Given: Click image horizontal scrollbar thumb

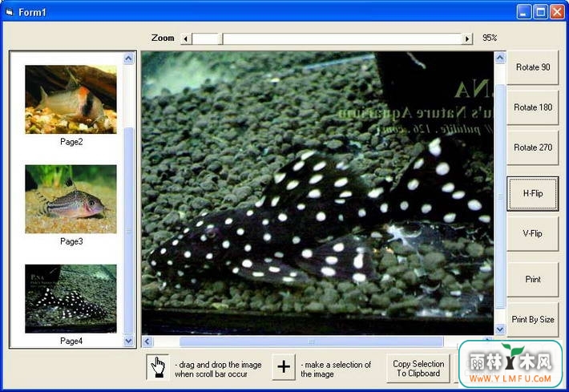Looking at the screenshot, I should (x=312, y=341).
